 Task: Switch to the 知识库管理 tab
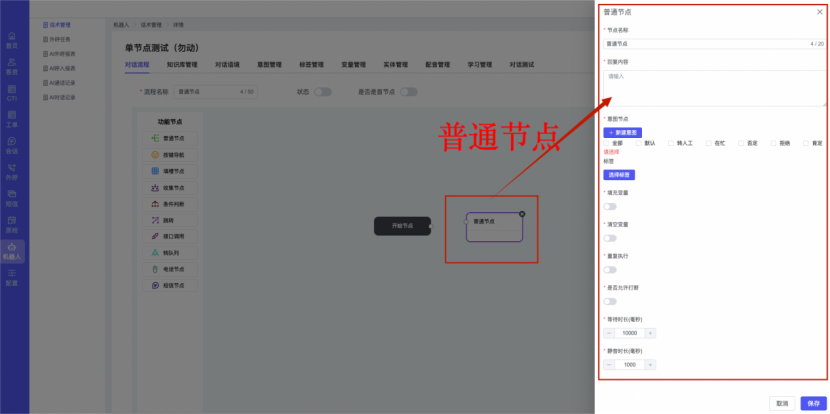pyautogui.click(x=182, y=64)
